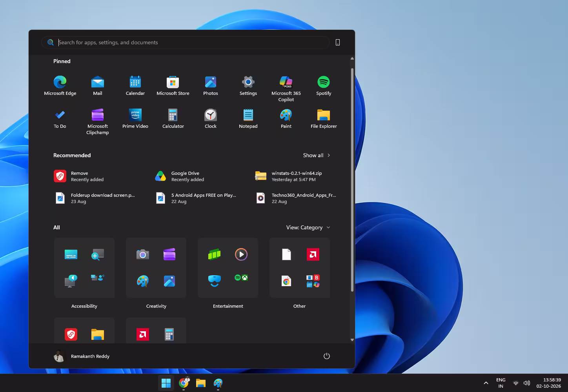The image size is (568, 392).
Task: Click the search box for apps and settings
Action: [x=185, y=42]
